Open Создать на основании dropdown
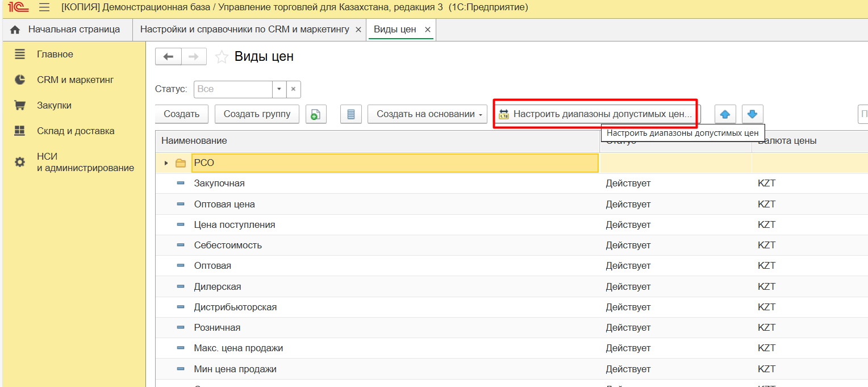868x387 pixels. [428, 114]
